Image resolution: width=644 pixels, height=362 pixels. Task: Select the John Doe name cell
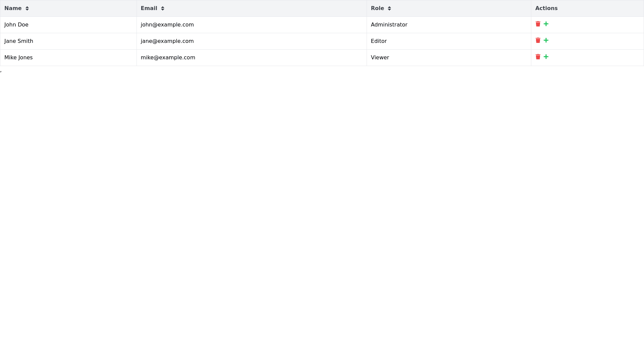click(16, 25)
